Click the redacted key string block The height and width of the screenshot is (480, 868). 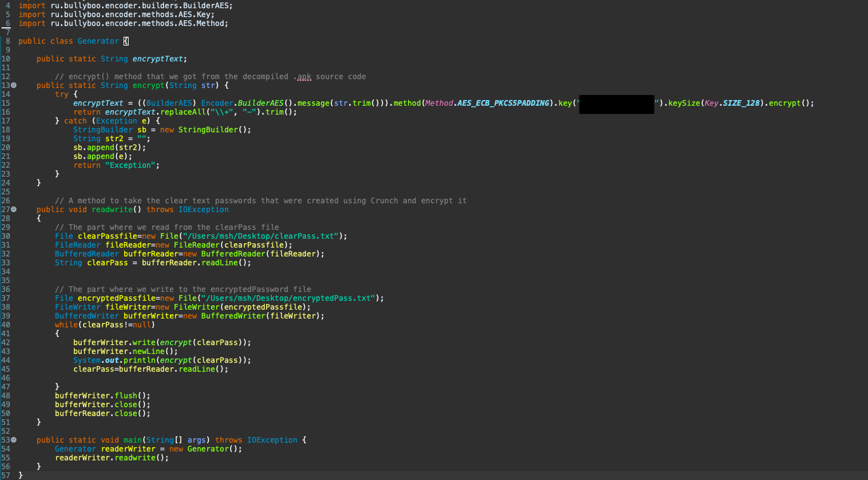coord(616,104)
